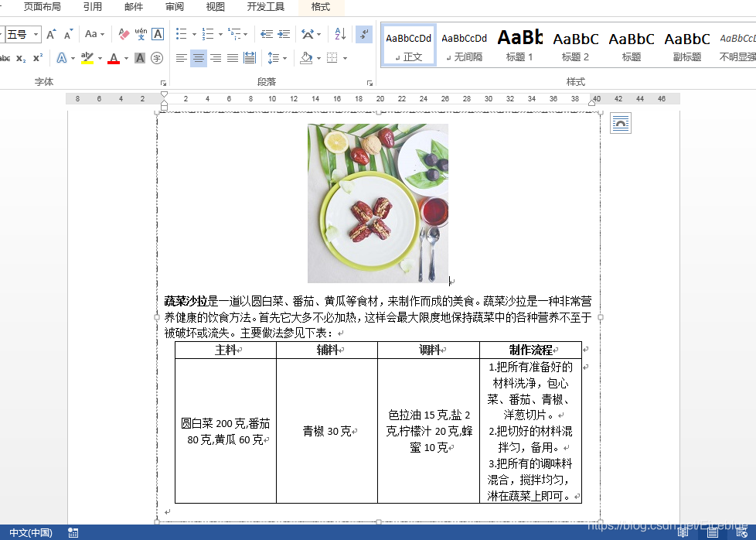This screenshot has width=756, height=540.
Task: Toggle subscript formatting
Action: pos(21,58)
